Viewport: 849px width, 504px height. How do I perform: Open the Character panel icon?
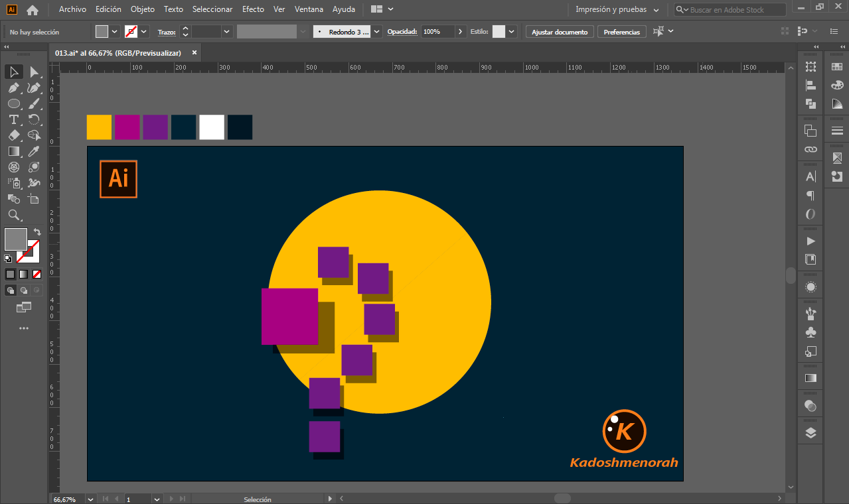(x=810, y=176)
